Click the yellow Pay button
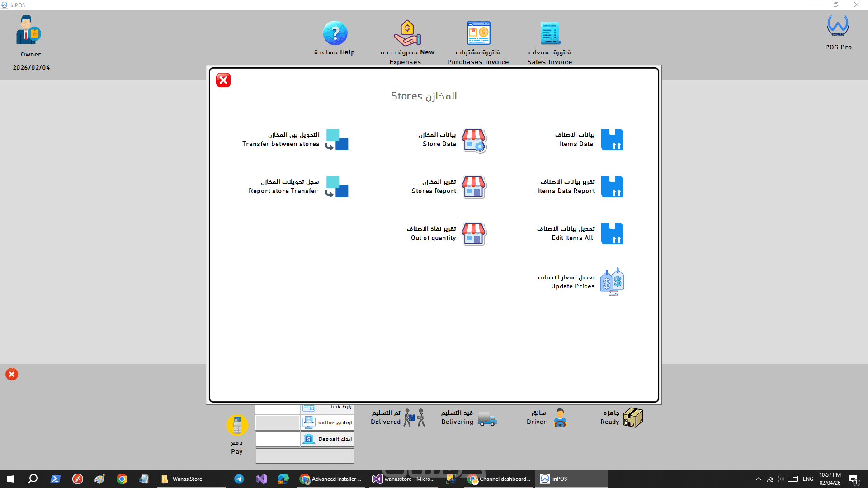The image size is (868, 488). coord(237,425)
